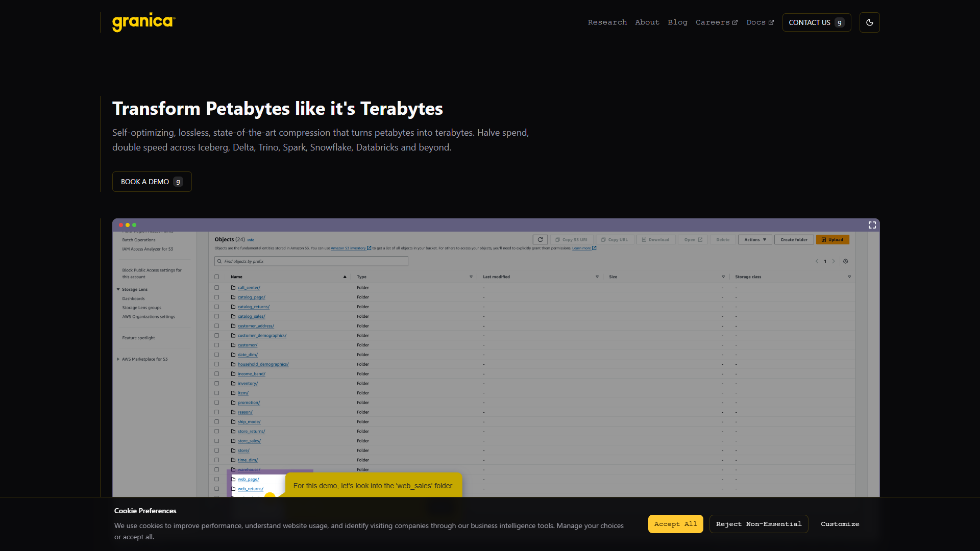The height and width of the screenshot is (551, 980).
Task: Open the store_sales/ folder link
Action: [x=249, y=441]
